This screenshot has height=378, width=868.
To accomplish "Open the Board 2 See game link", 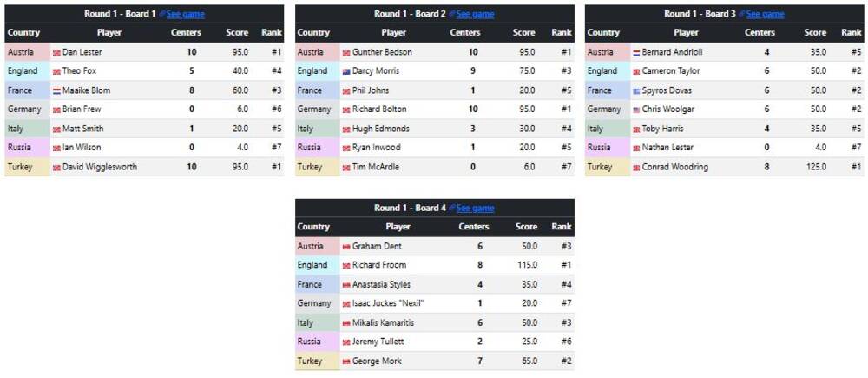I will (476, 14).
